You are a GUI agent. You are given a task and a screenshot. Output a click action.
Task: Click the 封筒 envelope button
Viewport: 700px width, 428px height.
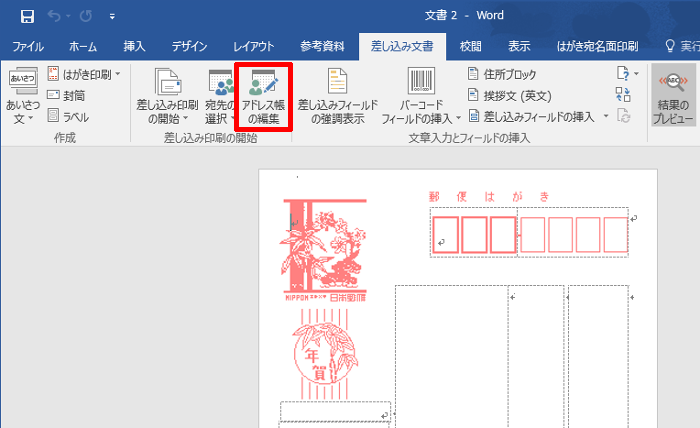66,96
